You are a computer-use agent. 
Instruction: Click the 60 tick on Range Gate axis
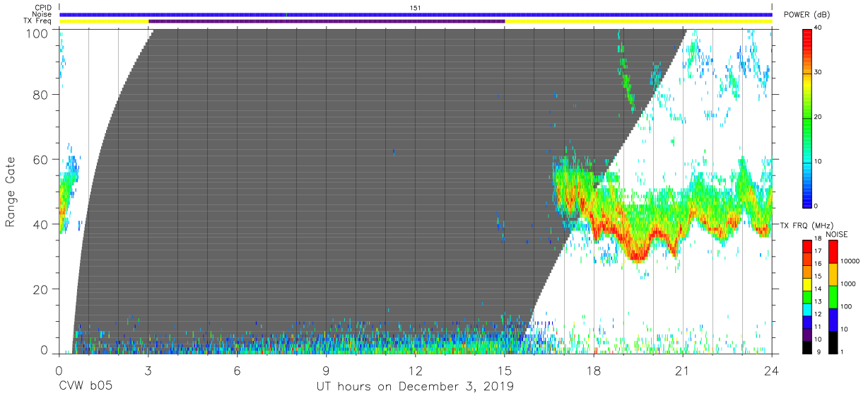point(40,160)
